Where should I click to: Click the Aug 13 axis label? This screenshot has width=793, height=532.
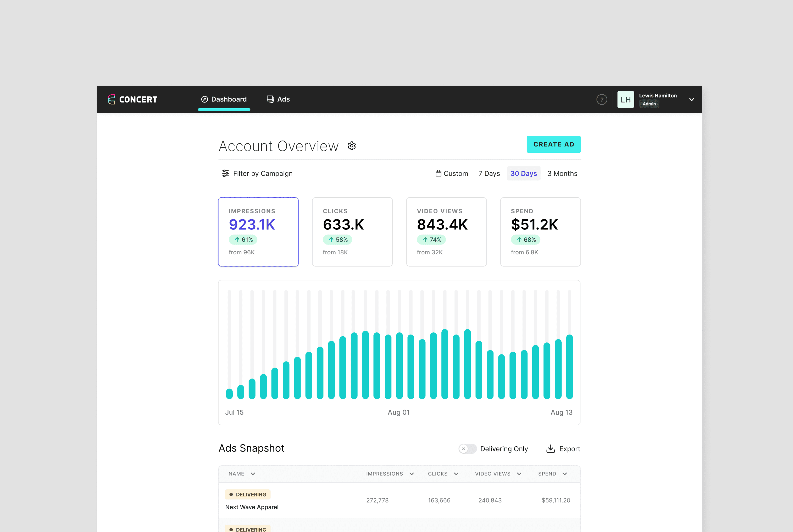[x=561, y=412]
